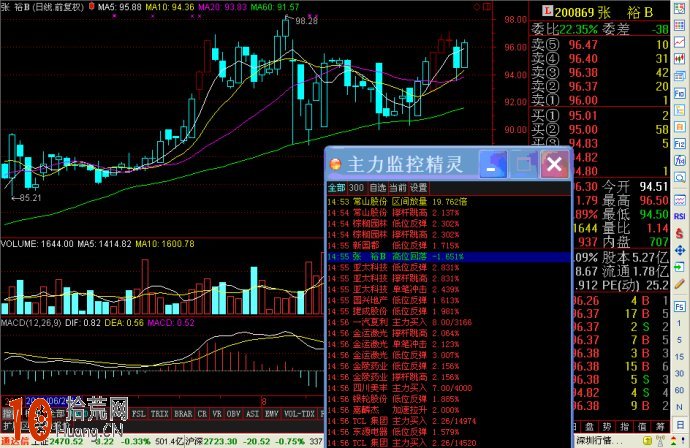Select the 当前 tab in monitor window

click(398, 188)
